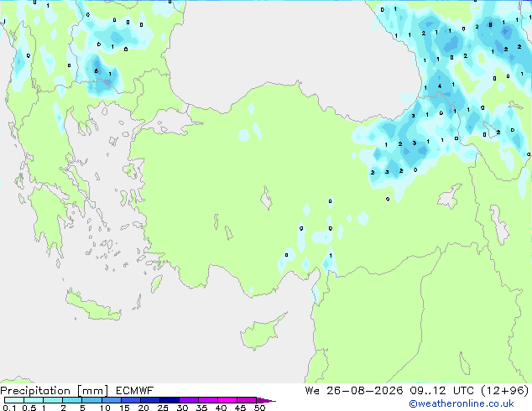Click the 0.1–0.5 mm legend swatch
This screenshot has width=532, height=411.
tap(14, 400)
